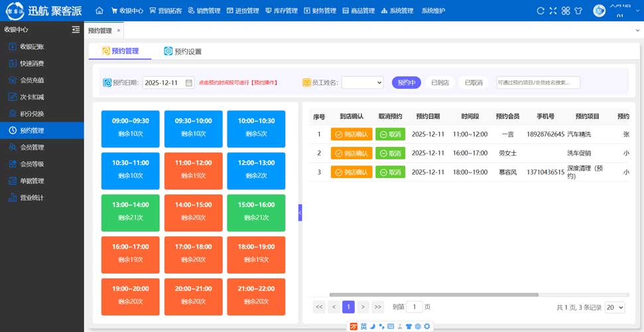Image resolution: width=644 pixels, height=332 pixels.
Task: Open the 员工姓名 dropdown
Action: (362, 83)
